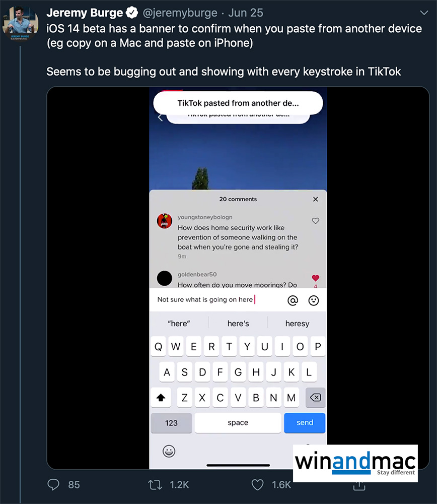
Task: Toggle the shift arrow key on keyboard
Action: pyautogui.click(x=161, y=398)
